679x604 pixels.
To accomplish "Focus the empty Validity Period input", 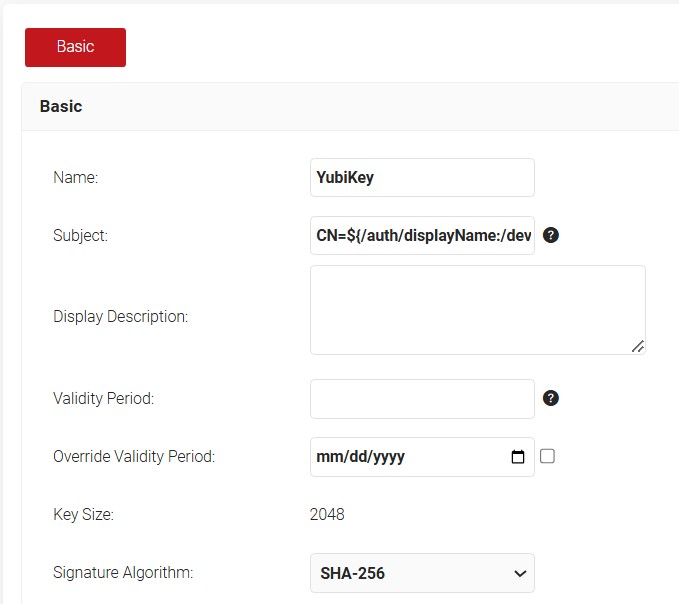I will [422, 398].
